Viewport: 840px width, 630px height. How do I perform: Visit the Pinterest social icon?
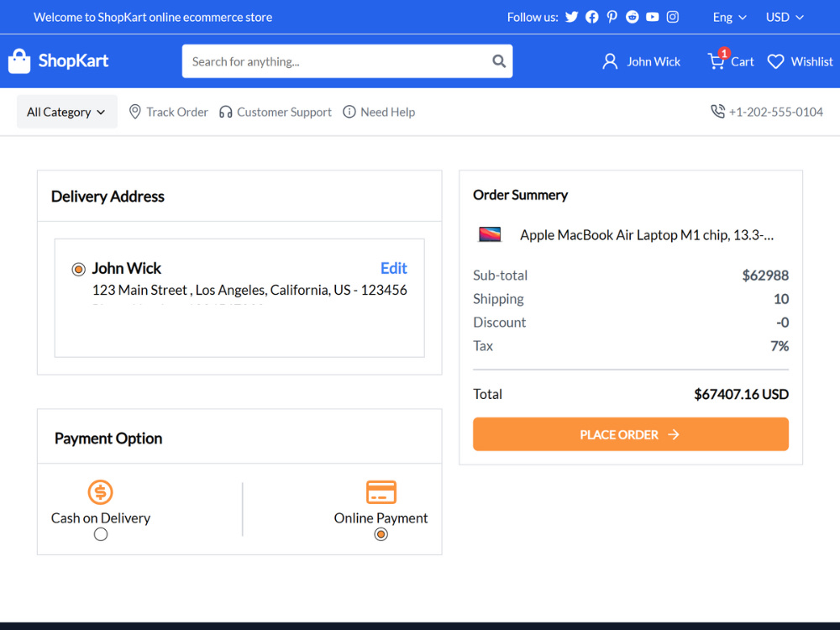pos(612,17)
